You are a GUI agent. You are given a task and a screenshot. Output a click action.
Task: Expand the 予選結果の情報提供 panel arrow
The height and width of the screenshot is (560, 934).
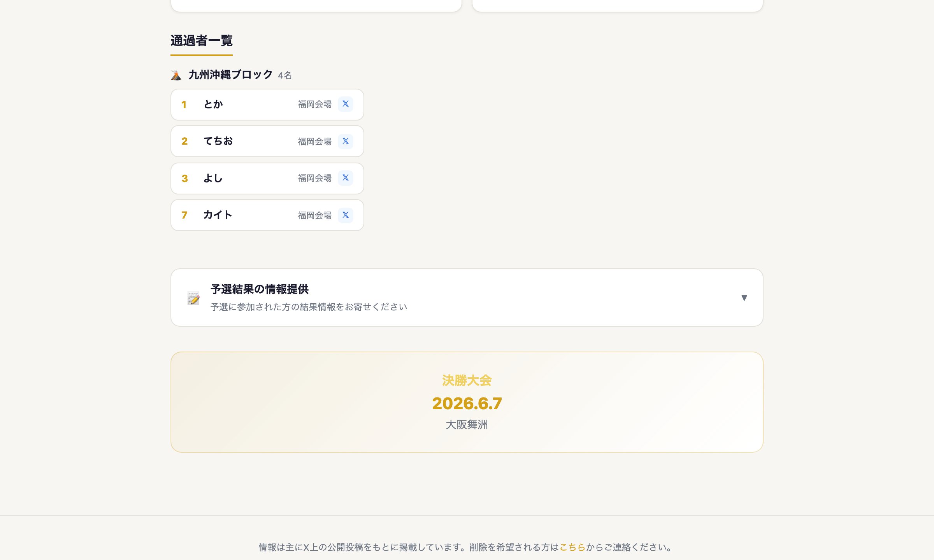coord(744,298)
